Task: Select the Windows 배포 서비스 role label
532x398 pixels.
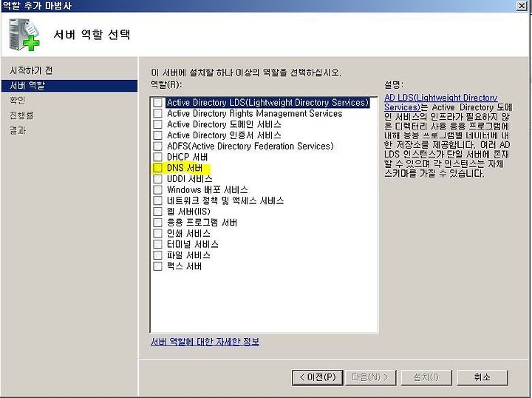Action: [208, 189]
